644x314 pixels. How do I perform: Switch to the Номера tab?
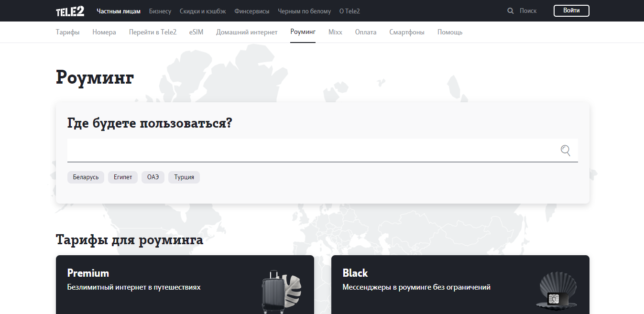coord(104,32)
